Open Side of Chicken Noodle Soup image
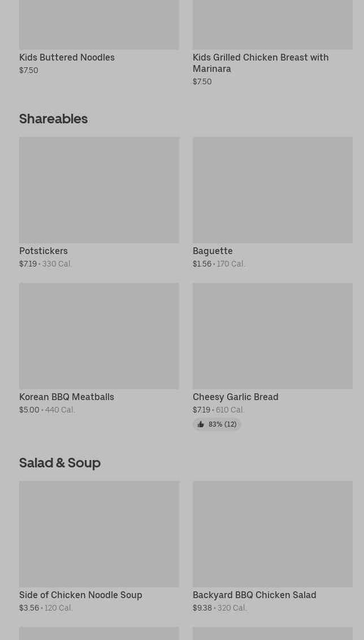The image size is (364, 640). (x=99, y=534)
